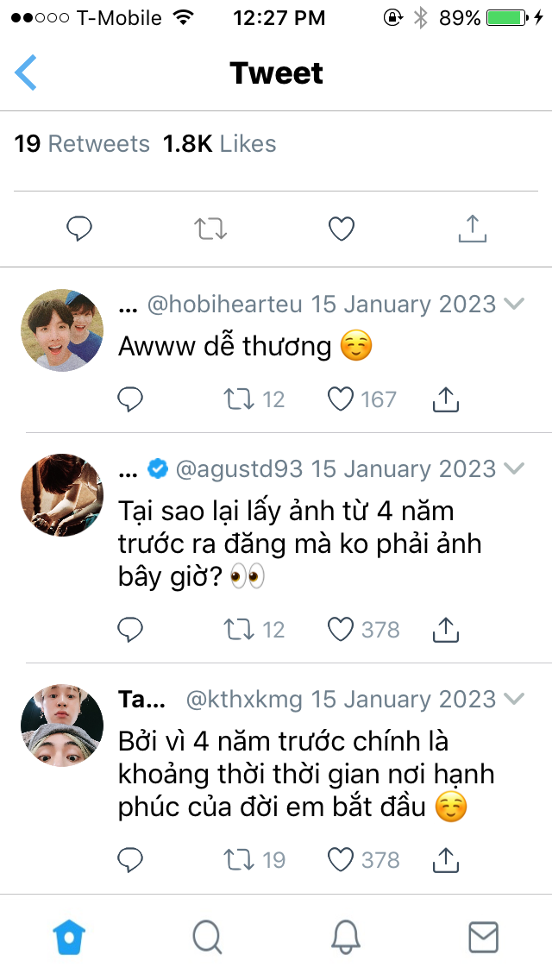Open the options chevron on @kthxkmg tweet
Image resolution: width=552 pixels, height=980 pixels.
(x=514, y=699)
